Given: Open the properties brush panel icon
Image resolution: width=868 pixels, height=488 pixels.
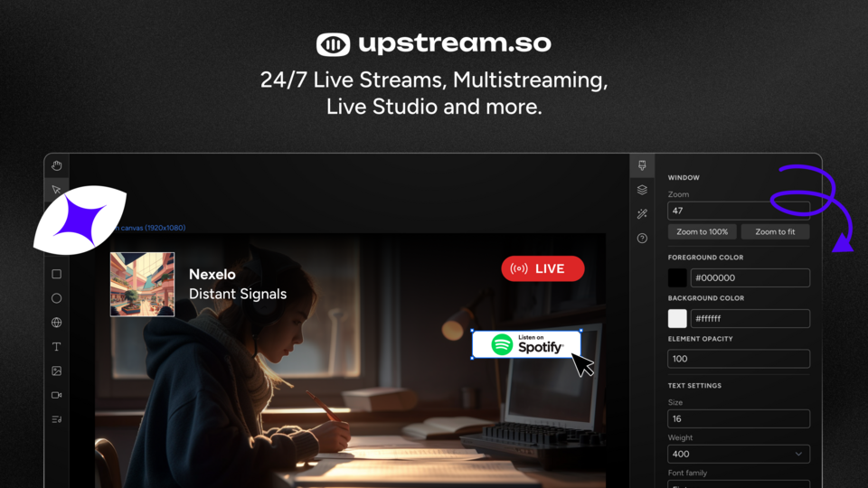Looking at the screenshot, I should pyautogui.click(x=642, y=165).
